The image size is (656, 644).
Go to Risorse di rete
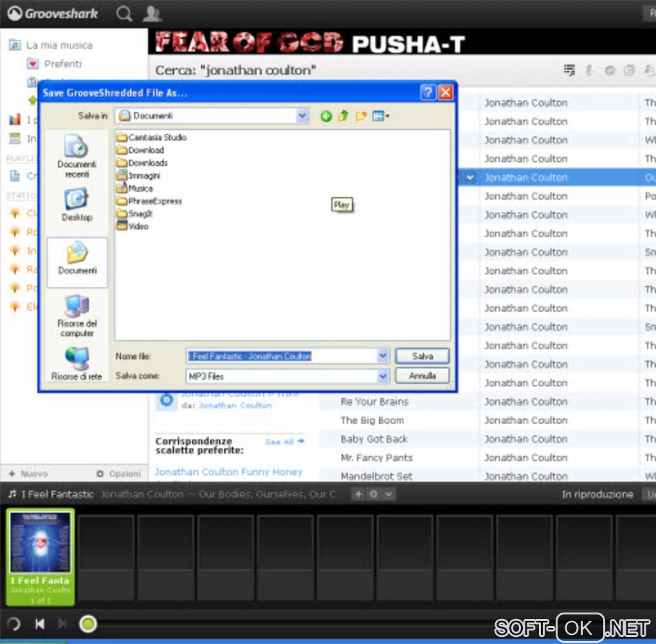[77, 364]
